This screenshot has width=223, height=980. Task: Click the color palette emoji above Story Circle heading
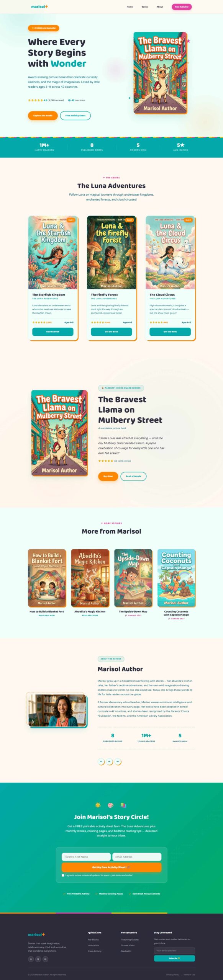111,805
